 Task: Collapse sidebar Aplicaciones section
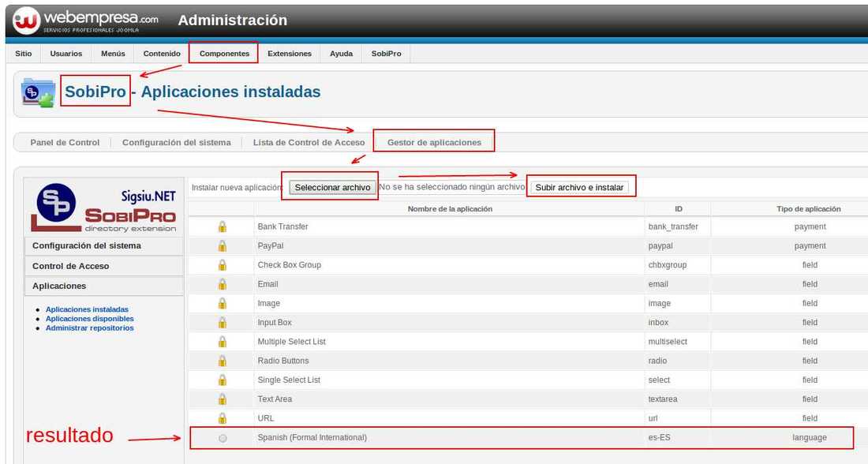[104, 286]
